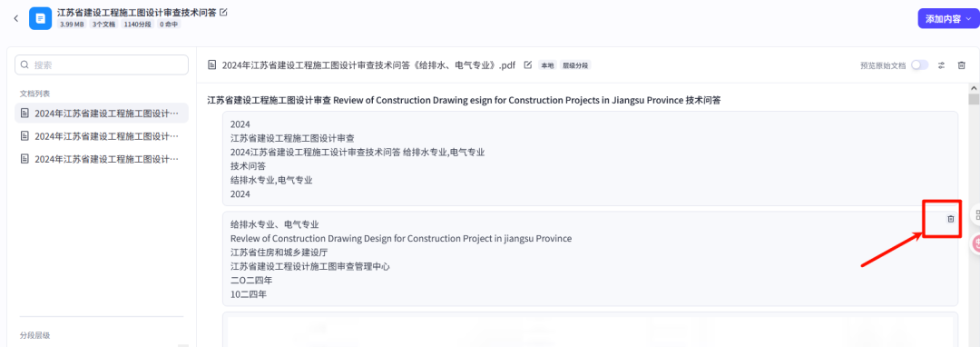This screenshot has width=980, height=347.
Task: Select the highlighted first document in 文档列表
Action: point(102,114)
